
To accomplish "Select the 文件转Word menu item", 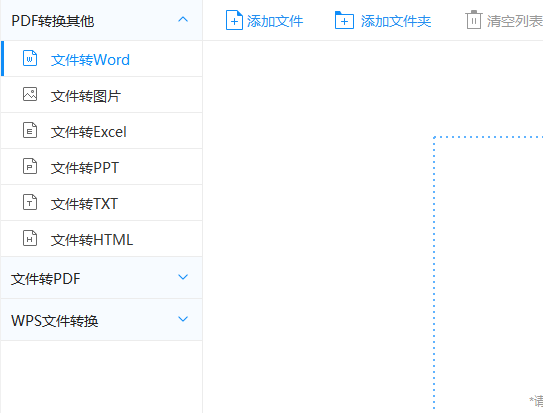I will pos(101,59).
